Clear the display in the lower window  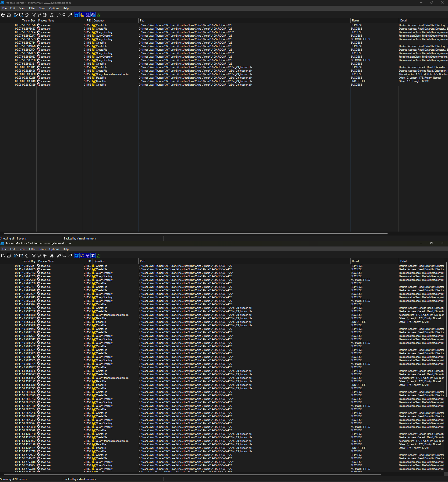(27, 256)
